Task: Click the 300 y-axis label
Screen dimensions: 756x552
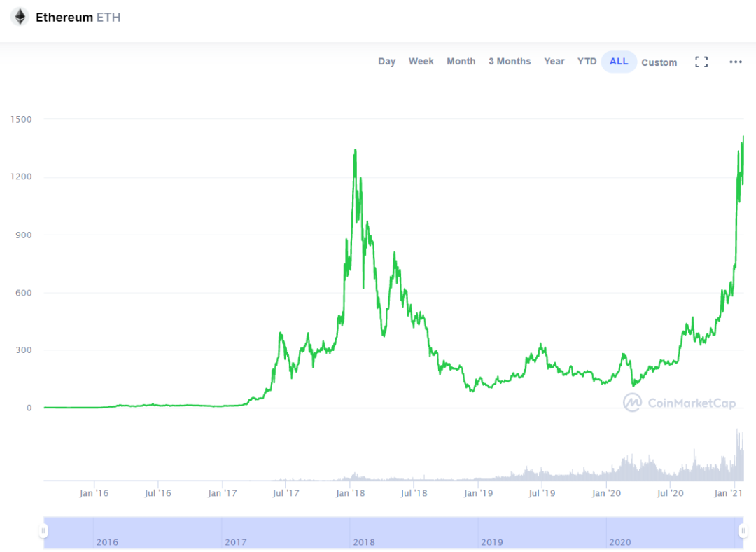Action: (24, 350)
